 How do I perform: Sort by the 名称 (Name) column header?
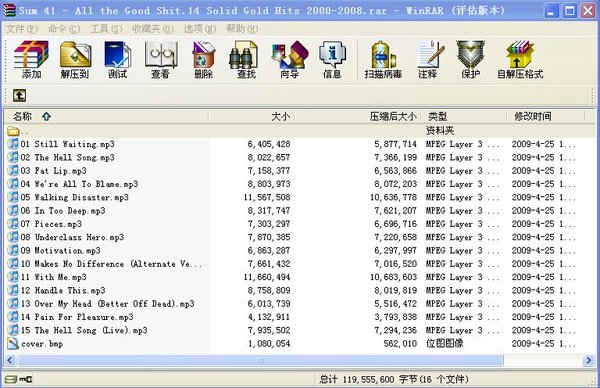106,116
